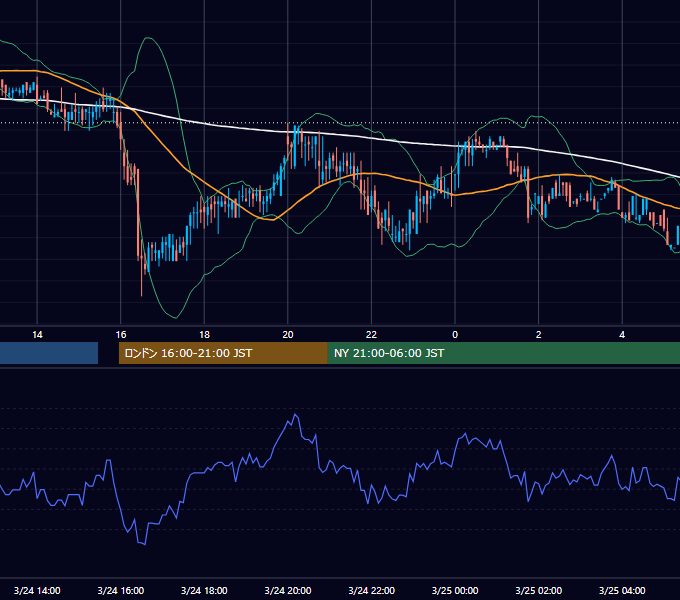
Task: Click the "22" hour label on the price chart axis
Action: coord(371,335)
